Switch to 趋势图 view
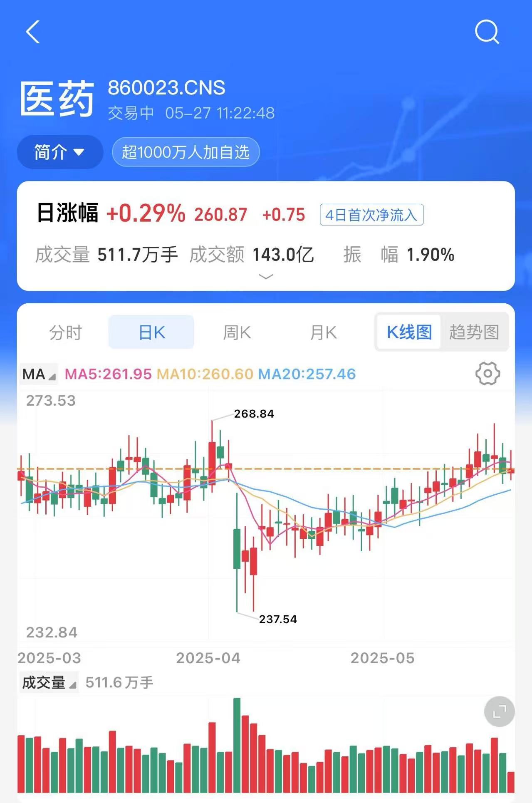The height and width of the screenshot is (803, 532). (x=474, y=332)
